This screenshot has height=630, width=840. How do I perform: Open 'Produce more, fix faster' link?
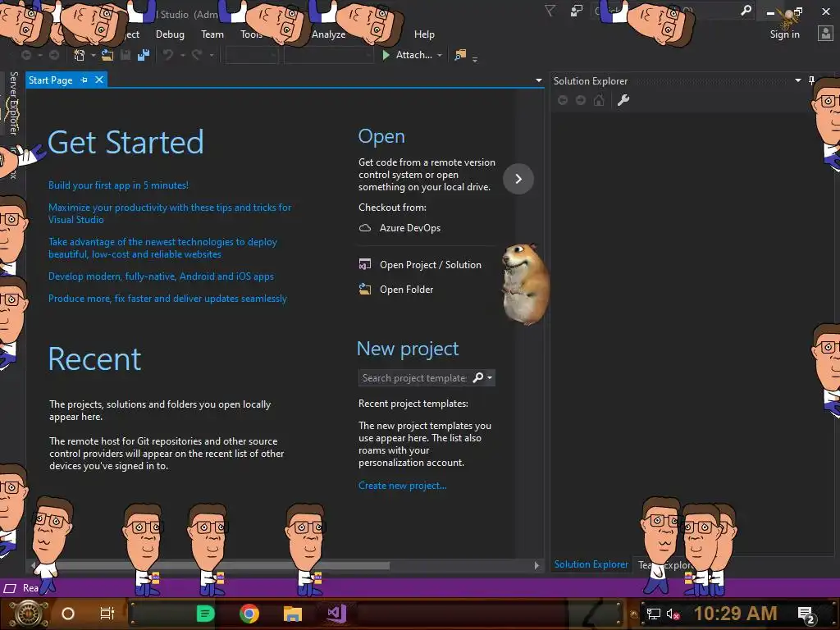(x=167, y=299)
